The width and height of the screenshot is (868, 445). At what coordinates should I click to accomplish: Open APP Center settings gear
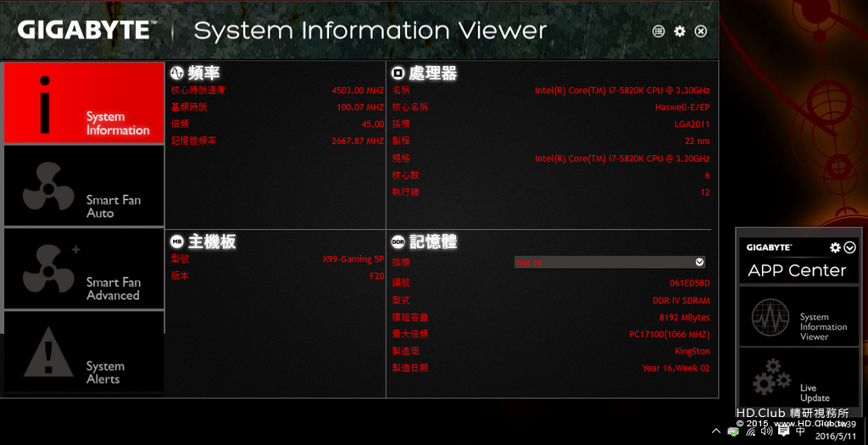835,248
